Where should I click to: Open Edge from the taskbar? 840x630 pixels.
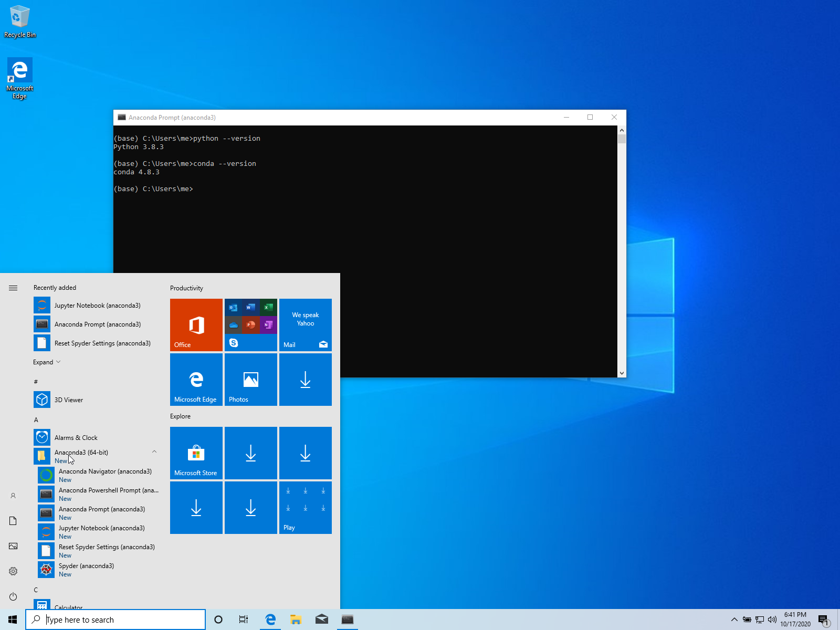point(270,619)
